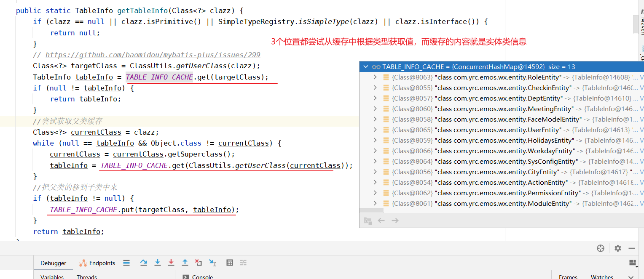Click the Step Out icon
The width and height of the screenshot is (644, 279).
coord(185,262)
